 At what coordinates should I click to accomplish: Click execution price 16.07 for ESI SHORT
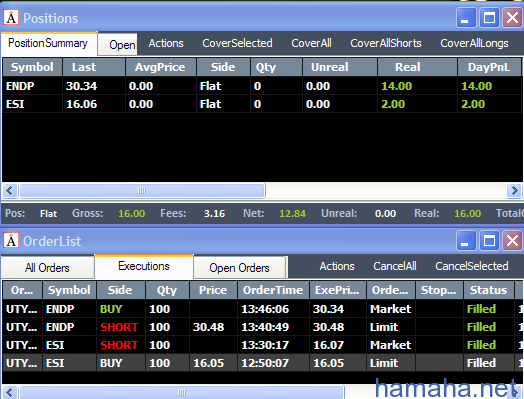tap(329, 345)
